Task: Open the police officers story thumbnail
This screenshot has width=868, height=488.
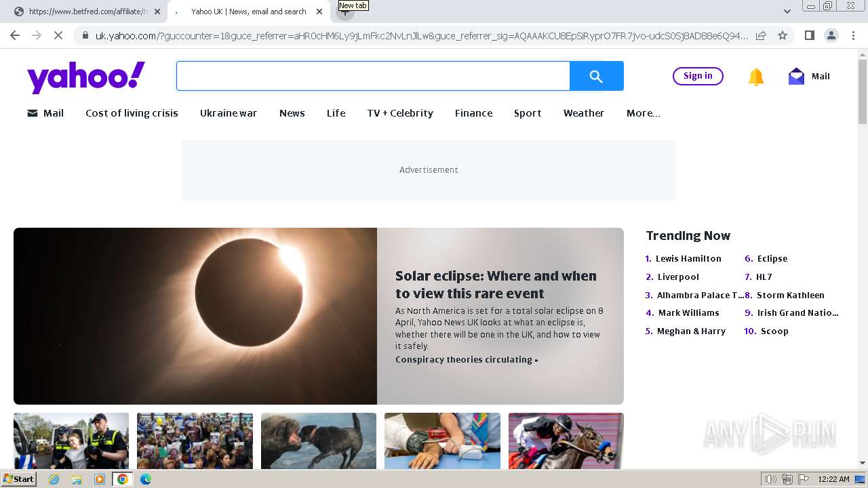Action: (71, 441)
